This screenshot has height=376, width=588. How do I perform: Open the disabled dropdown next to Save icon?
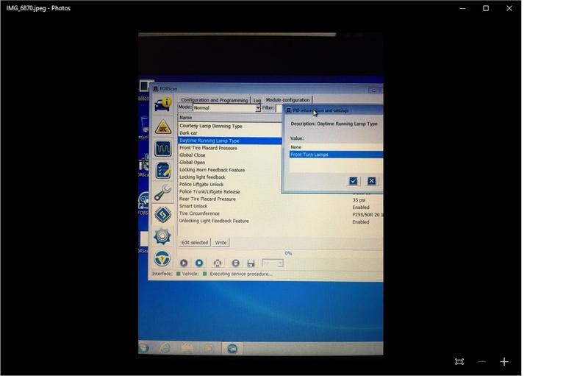(x=272, y=263)
